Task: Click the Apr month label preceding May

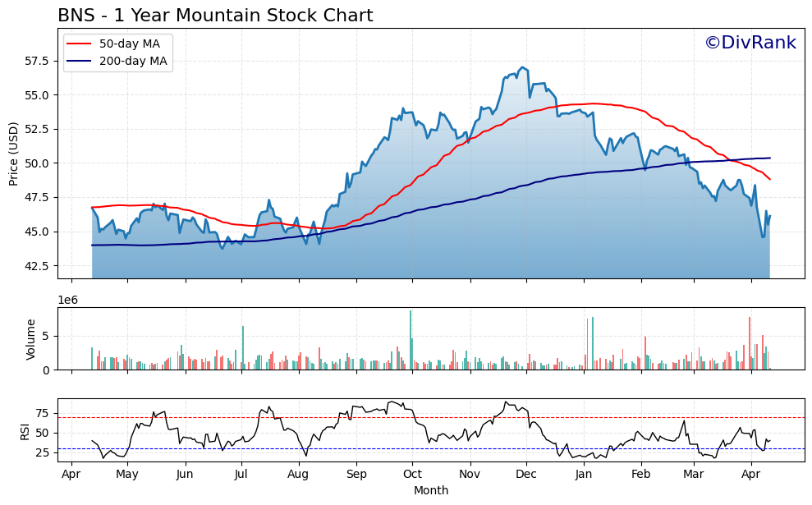Action: [x=71, y=474]
